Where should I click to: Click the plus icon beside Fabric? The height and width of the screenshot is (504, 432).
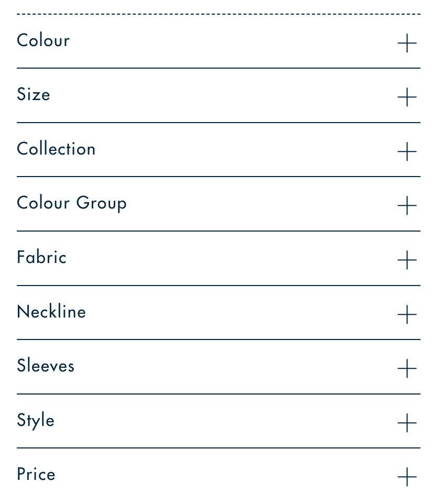[407, 260]
